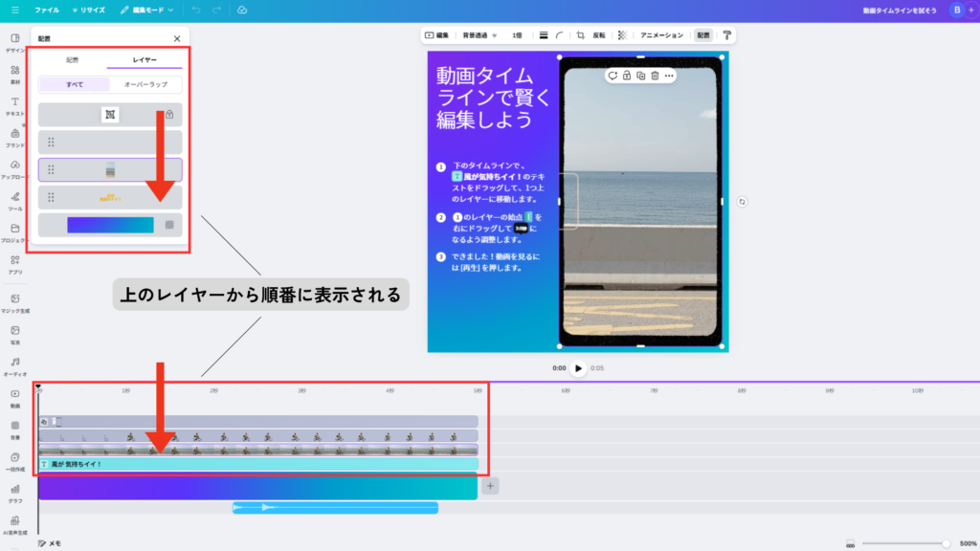Duplicate element with the copy icon
Screen dimensions: 980x551
point(640,76)
